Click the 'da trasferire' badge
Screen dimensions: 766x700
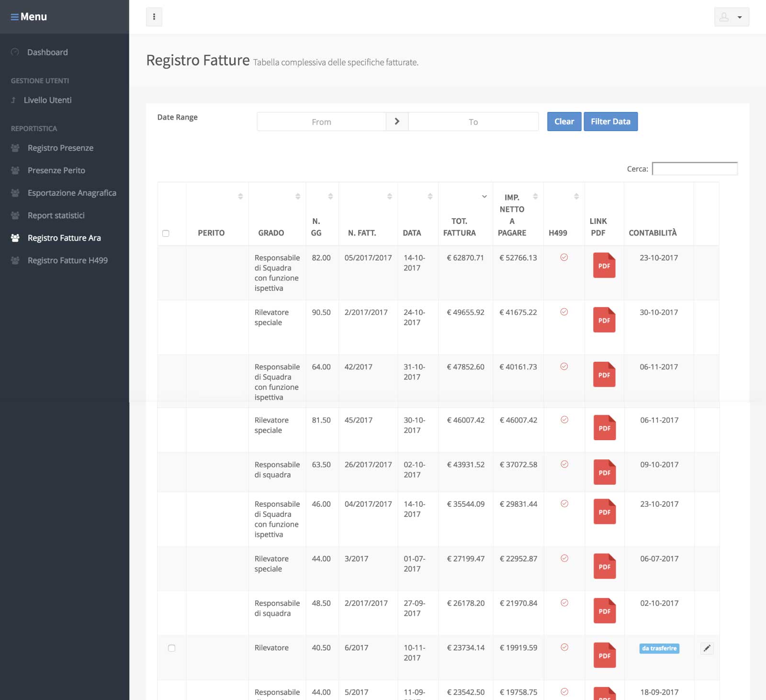coord(659,648)
